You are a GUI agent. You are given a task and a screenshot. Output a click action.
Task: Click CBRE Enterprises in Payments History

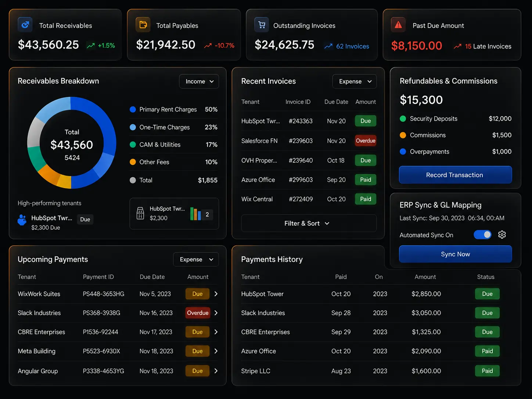point(266,332)
